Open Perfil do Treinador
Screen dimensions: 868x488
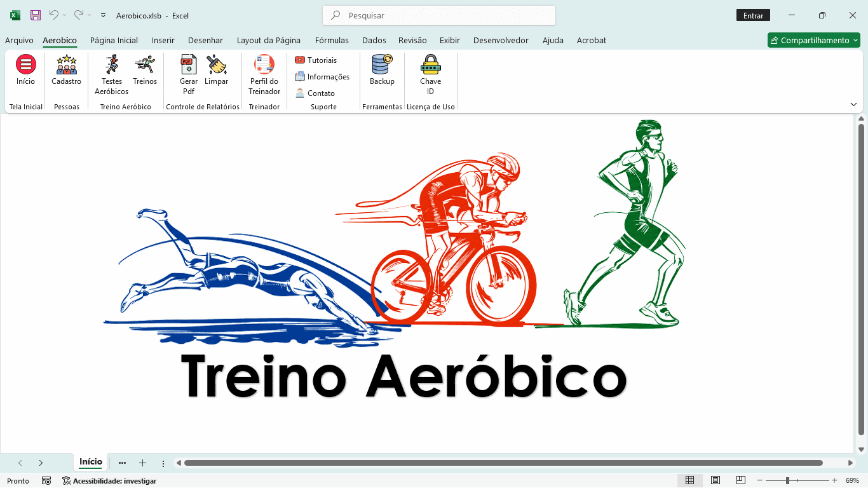tap(264, 75)
